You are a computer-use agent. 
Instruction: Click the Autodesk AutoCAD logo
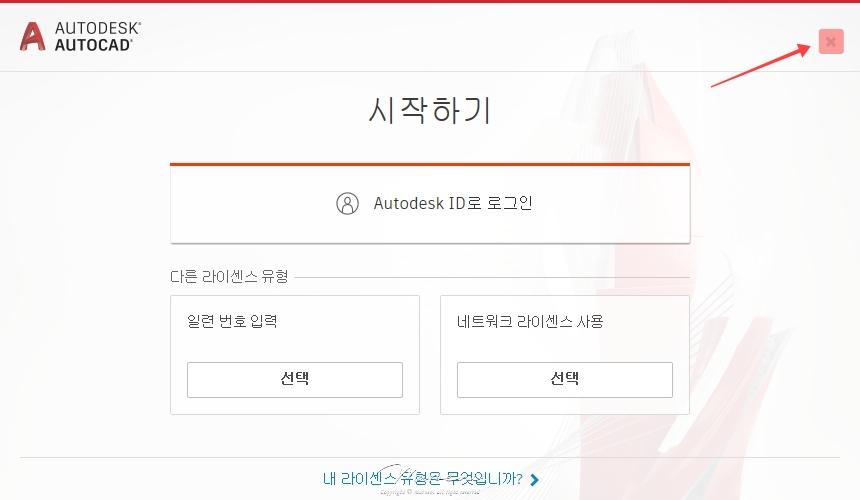pos(81,36)
